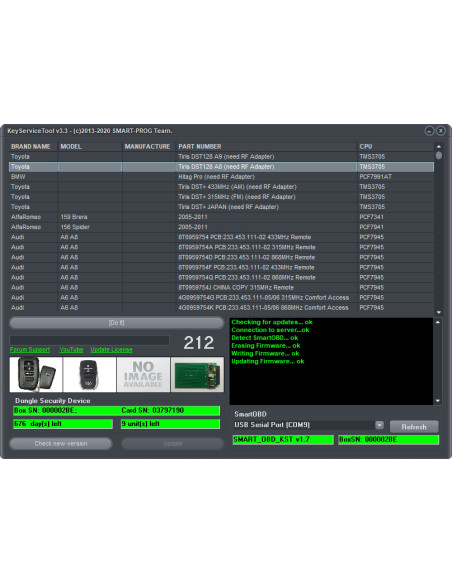452x584 pixels.
Task: Select Tiris DST+ 315MHz (FM) row
Action: click(222, 197)
